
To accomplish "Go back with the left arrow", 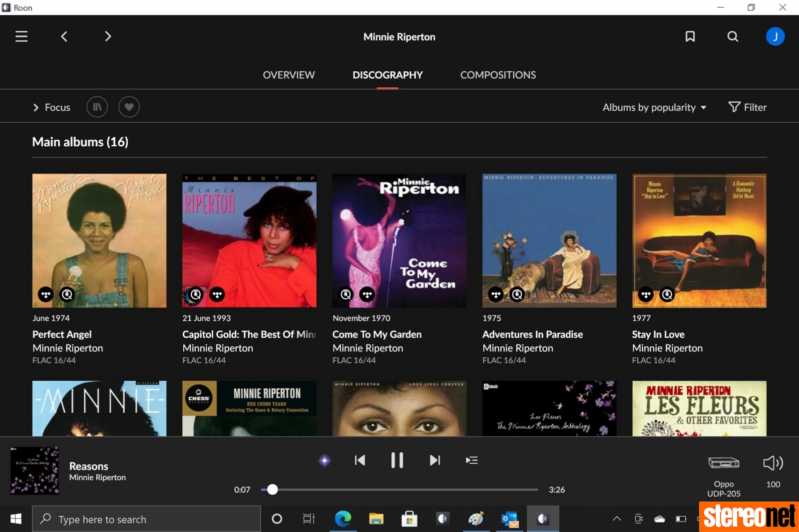I will (64, 36).
